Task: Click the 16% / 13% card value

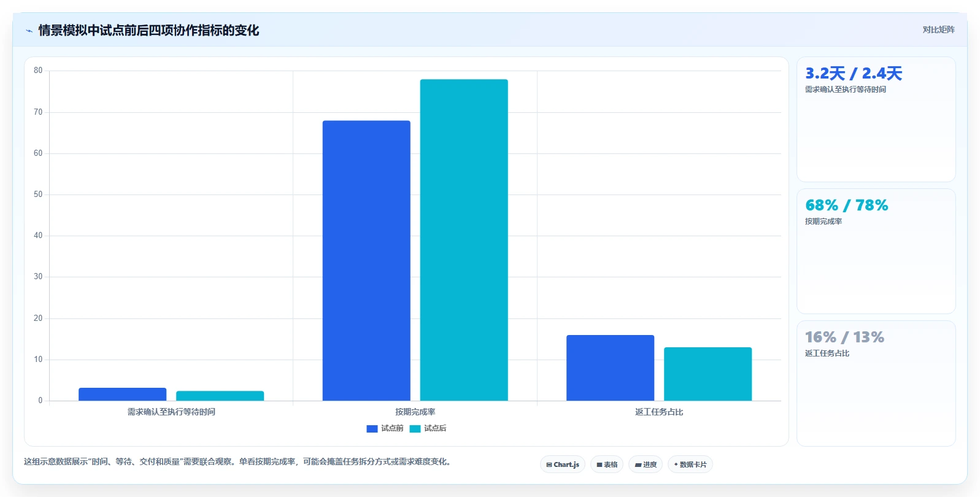Action: [x=844, y=337]
